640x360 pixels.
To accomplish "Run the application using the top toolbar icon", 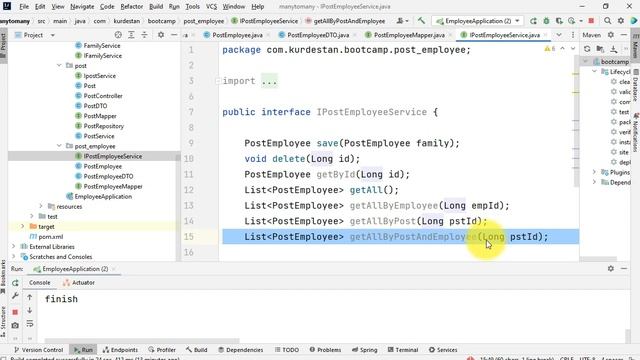I will (x=533, y=21).
